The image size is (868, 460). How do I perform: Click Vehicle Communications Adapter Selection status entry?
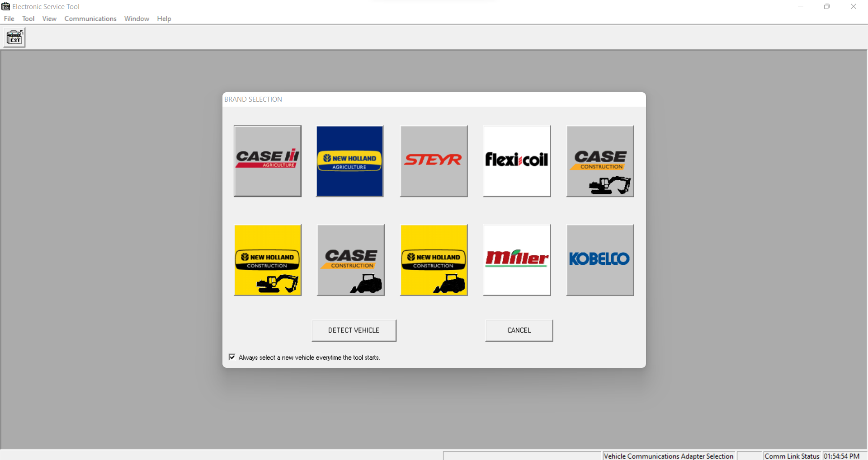click(x=669, y=456)
